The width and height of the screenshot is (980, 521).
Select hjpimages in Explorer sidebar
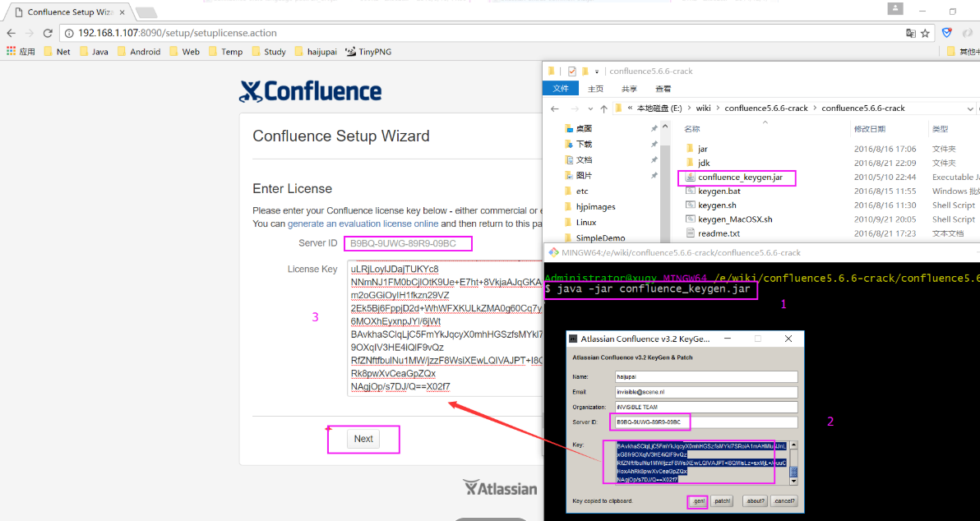(589, 207)
